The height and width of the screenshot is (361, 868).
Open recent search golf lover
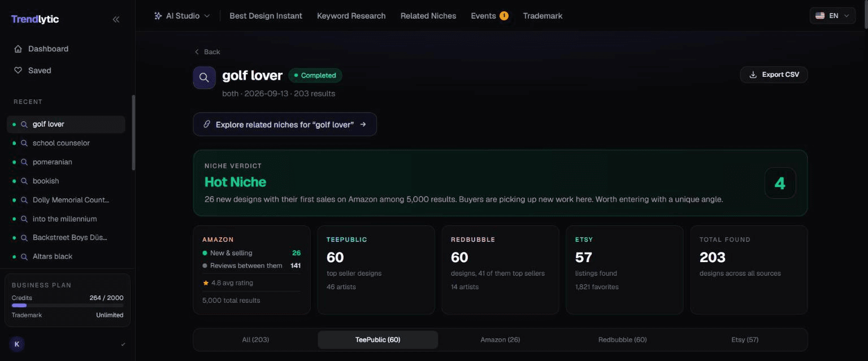tap(66, 124)
